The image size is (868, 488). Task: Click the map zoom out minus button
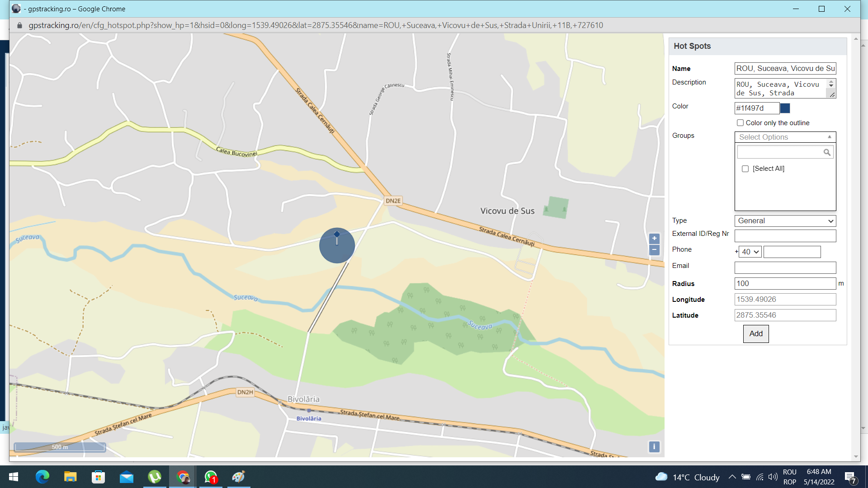pyautogui.click(x=654, y=250)
